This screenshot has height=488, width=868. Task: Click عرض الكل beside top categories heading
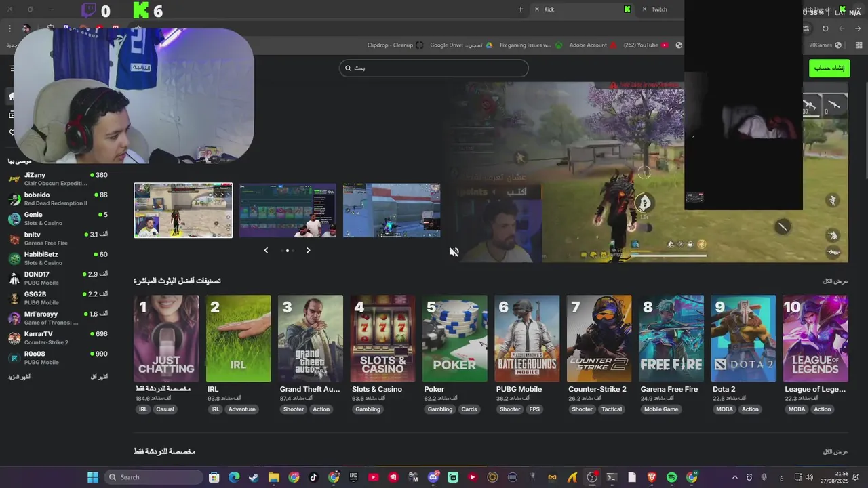[835, 281]
